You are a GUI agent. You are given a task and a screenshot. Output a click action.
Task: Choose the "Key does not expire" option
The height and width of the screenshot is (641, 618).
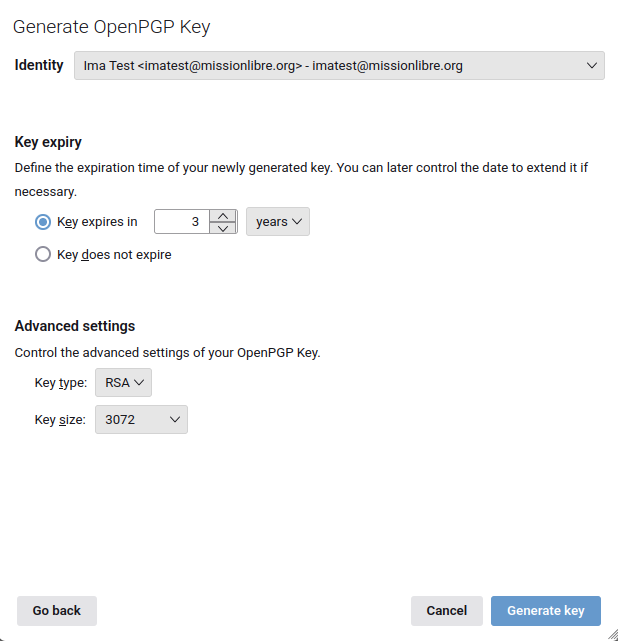[43, 255]
